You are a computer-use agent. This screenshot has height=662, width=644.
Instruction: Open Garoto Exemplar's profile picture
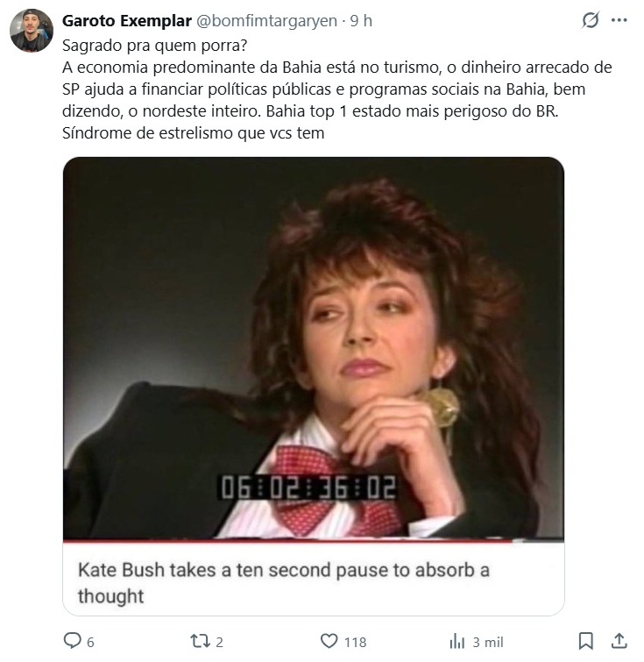click(32, 31)
